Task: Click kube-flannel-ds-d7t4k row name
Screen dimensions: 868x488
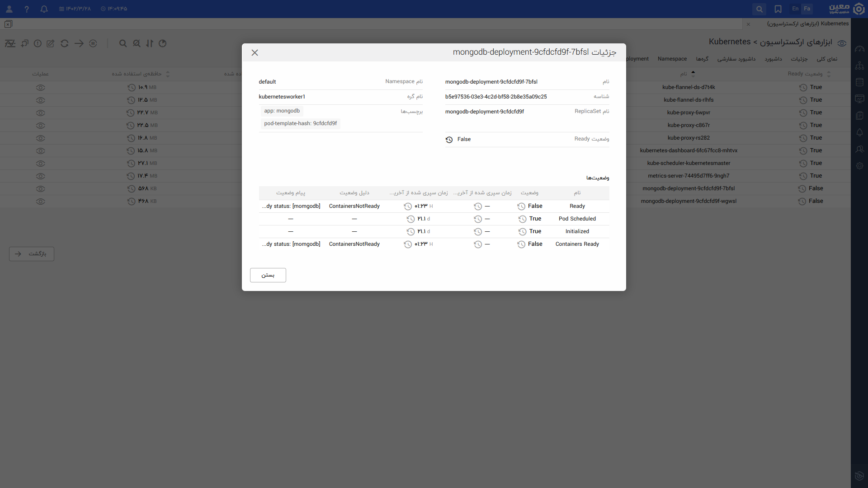Action: click(689, 88)
